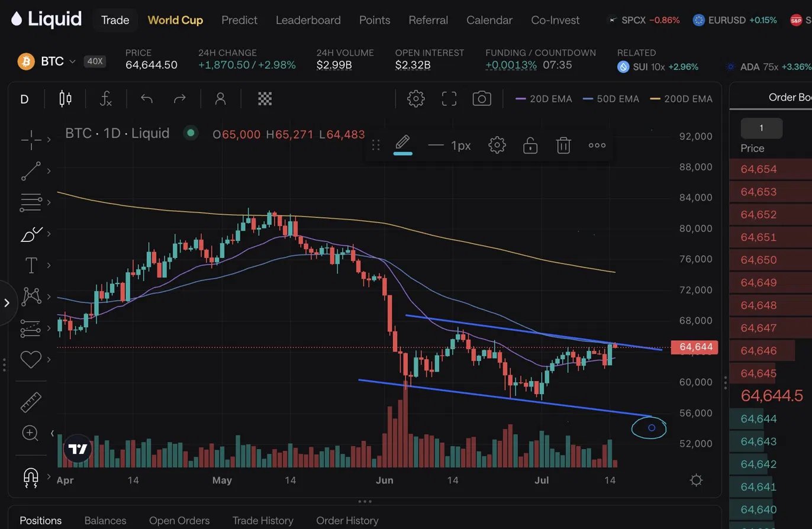The height and width of the screenshot is (529, 812).
Task: Open the order book grouping dropdown
Action: tap(761, 128)
